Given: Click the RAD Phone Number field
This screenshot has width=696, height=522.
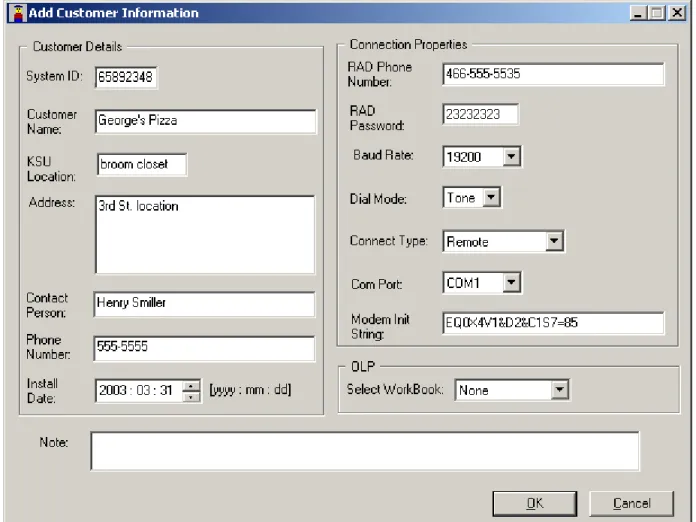Looking at the screenshot, I should [x=553, y=74].
